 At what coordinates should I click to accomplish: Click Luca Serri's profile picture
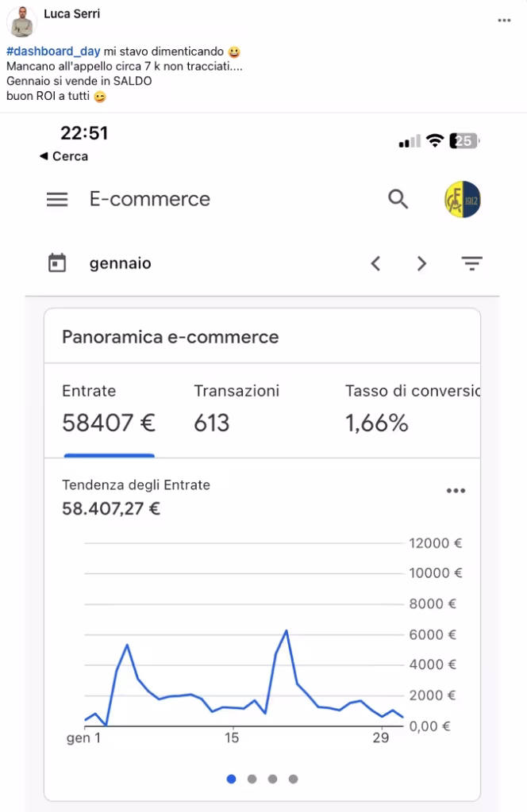(x=23, y=21)
